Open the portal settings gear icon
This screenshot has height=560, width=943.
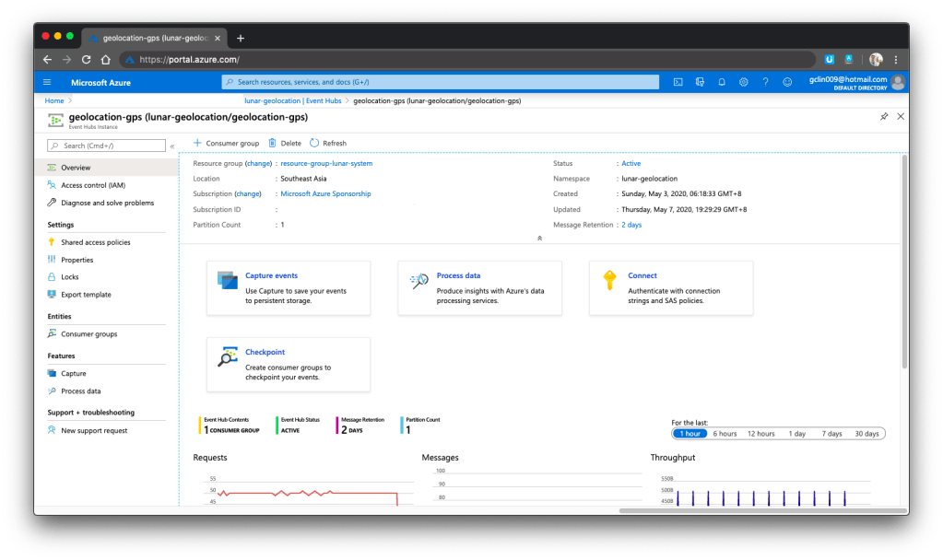tap(743, 82)
